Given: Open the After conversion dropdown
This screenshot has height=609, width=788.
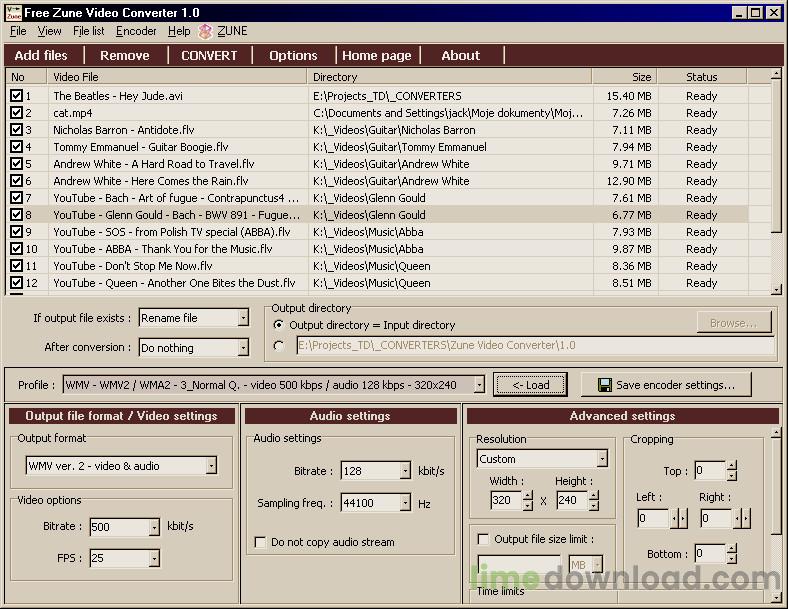Looking at the screenshot, I should [243, 347].
